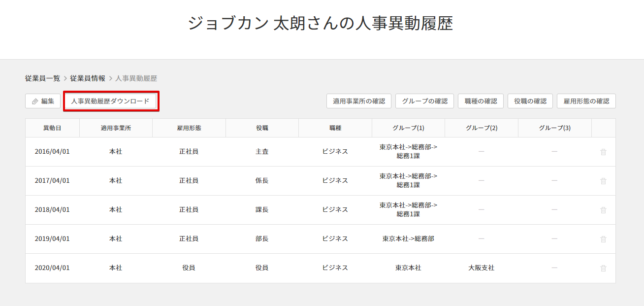Click the 異動日 column header
This screenshot has height=306, width=644.
(x=52, y=128)
